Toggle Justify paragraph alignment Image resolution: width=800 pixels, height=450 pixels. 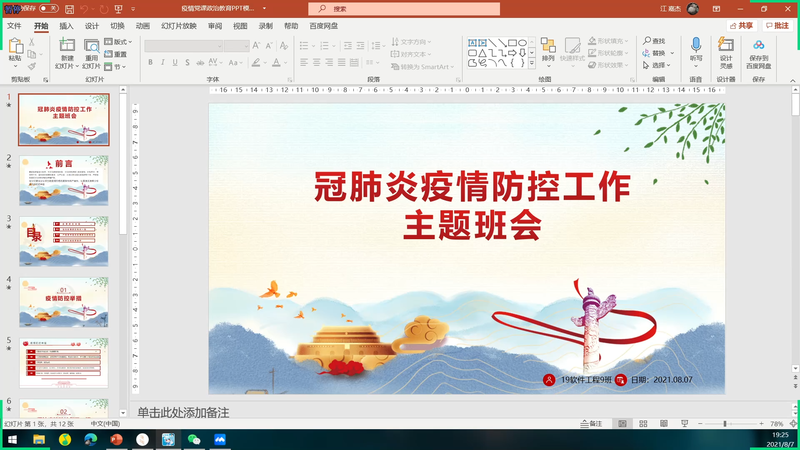point(341,62)
